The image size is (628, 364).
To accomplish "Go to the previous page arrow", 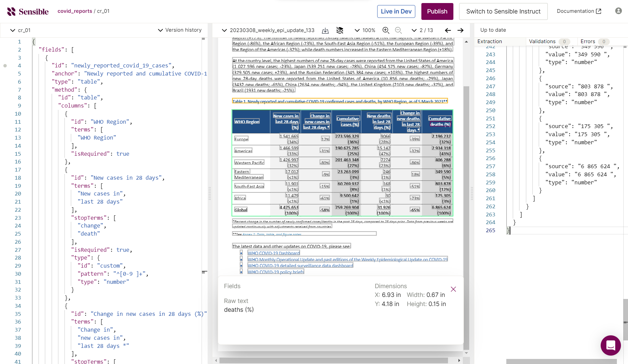I will [x=448, y=30].
